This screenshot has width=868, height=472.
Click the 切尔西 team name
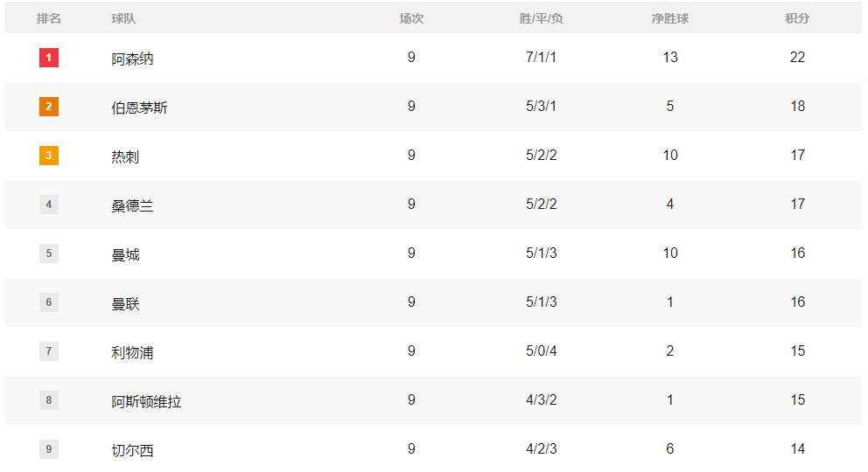pyautogui.click(x=132, y=451)
